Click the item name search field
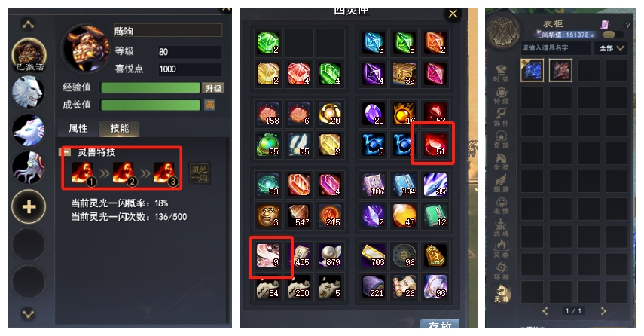 pos(555,48)
